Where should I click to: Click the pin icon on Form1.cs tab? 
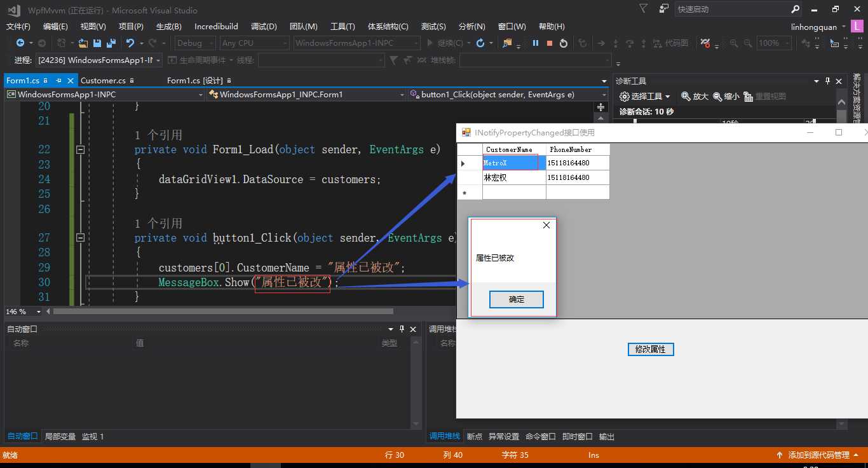(x=58, y=81)
